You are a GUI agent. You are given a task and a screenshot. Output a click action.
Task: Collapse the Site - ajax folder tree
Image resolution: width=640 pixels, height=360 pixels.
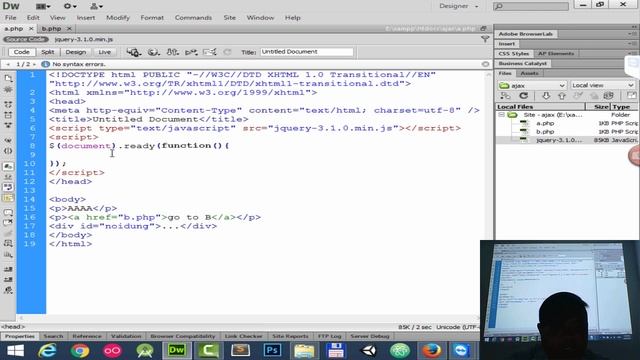tap(502, 115)
